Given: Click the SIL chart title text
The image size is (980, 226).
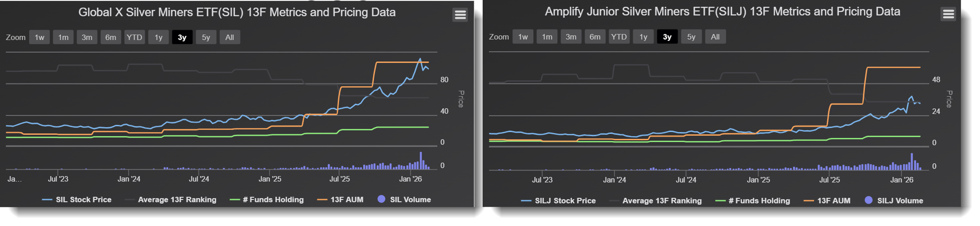Looking at the screenshot, I should tap(237, 12).
